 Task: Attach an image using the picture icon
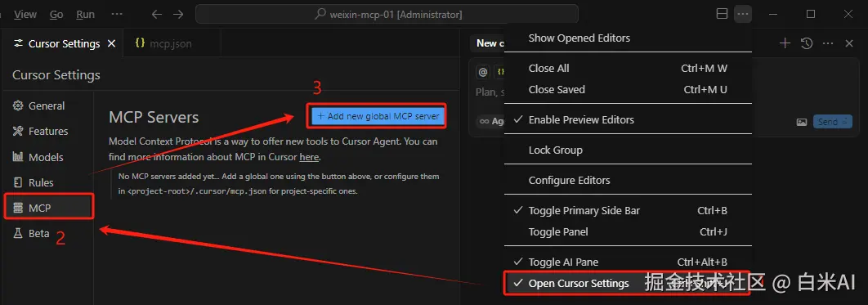(x=802, y=122)
